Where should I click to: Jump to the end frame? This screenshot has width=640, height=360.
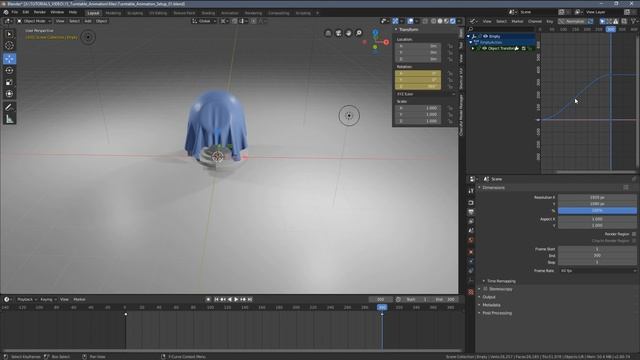point(250,300)
